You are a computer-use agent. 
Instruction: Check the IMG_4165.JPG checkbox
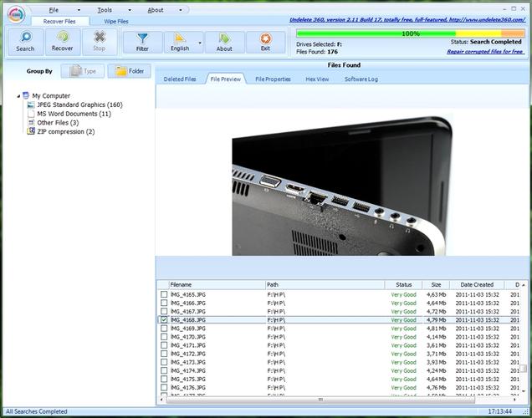click(x=164, y=294)
